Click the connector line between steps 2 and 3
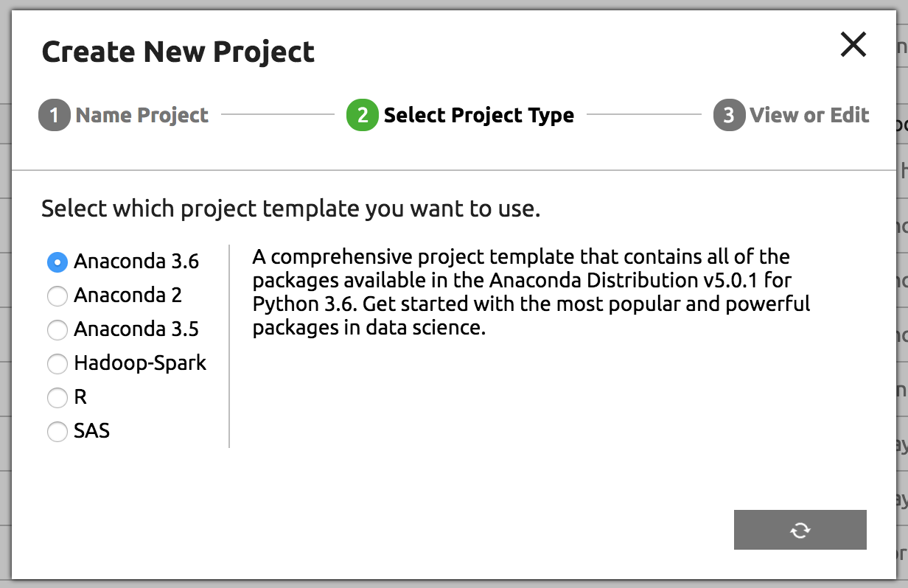This screenshot has width=908, height=588. click(643, 115)
